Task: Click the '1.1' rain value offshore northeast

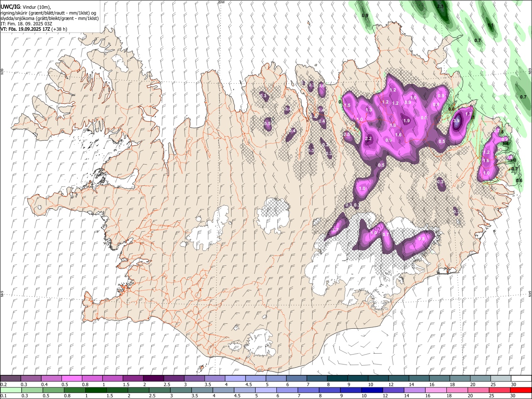Action: pyautogui.click(x=490, y=25)
